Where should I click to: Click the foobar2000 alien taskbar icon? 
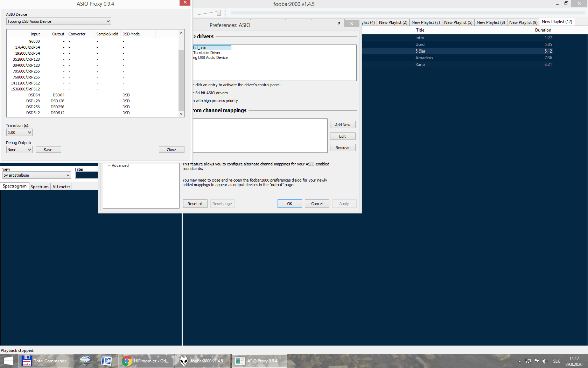(184, 361)
